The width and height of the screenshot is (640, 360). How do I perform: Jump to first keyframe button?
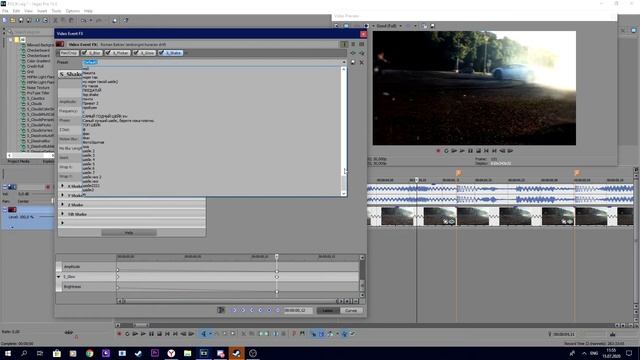(x=234, y=310)
